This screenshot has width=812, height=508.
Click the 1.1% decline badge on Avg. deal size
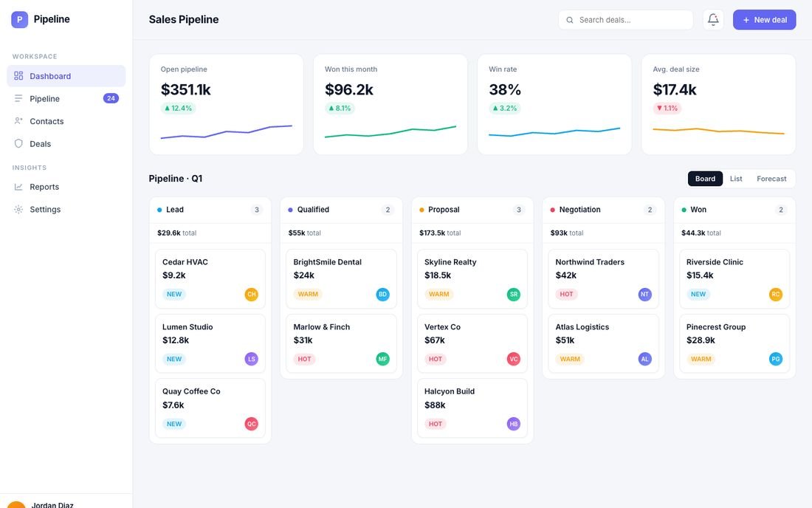(x=667, y=109)
